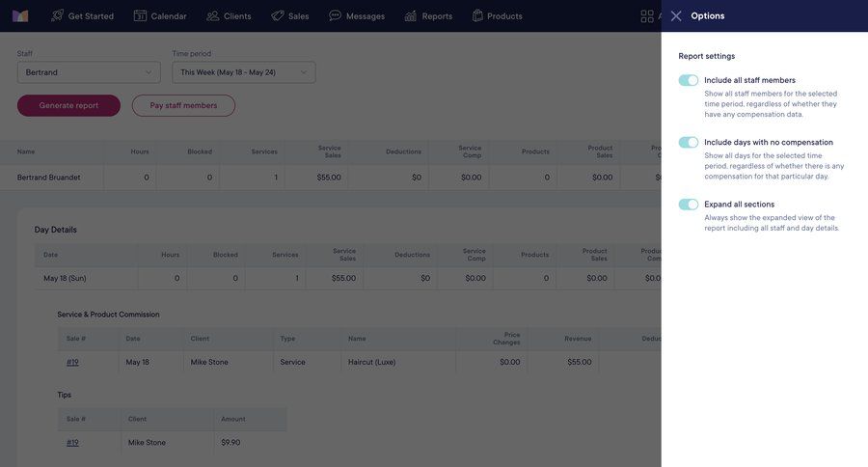The image size is (868, 467).
Task: Toggle Include all staff members switch
Action: point(688,80)
